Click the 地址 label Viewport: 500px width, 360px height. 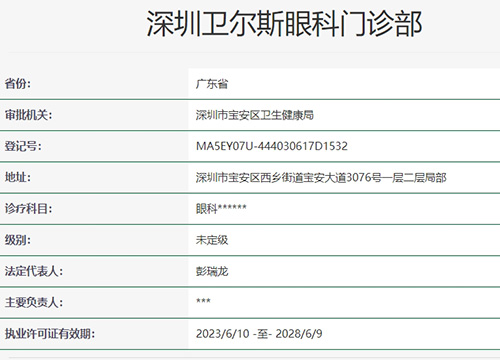pyautogui.click(x=18, y=177)
